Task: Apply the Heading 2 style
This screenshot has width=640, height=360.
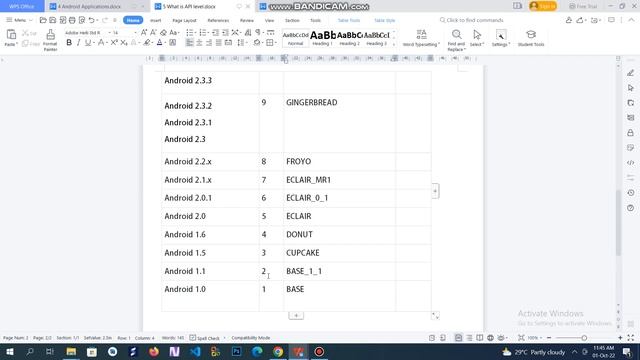Action: pos(350,38)
